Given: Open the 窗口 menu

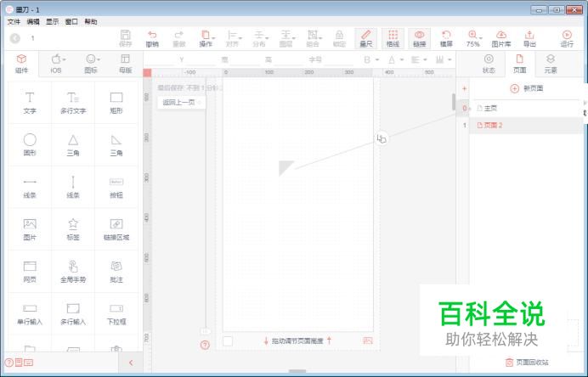Looking at the screenshot, I should pyautogui.click(x=71, y=22).
